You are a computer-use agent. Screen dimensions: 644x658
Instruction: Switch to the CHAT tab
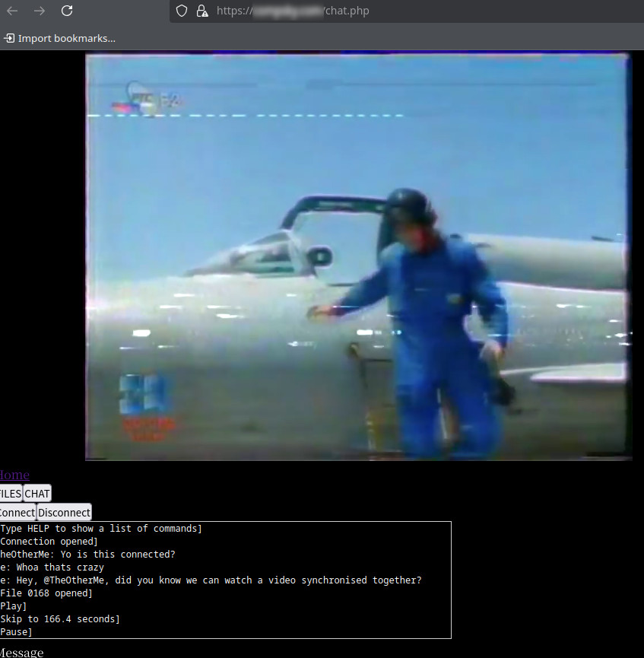(37, 494)
